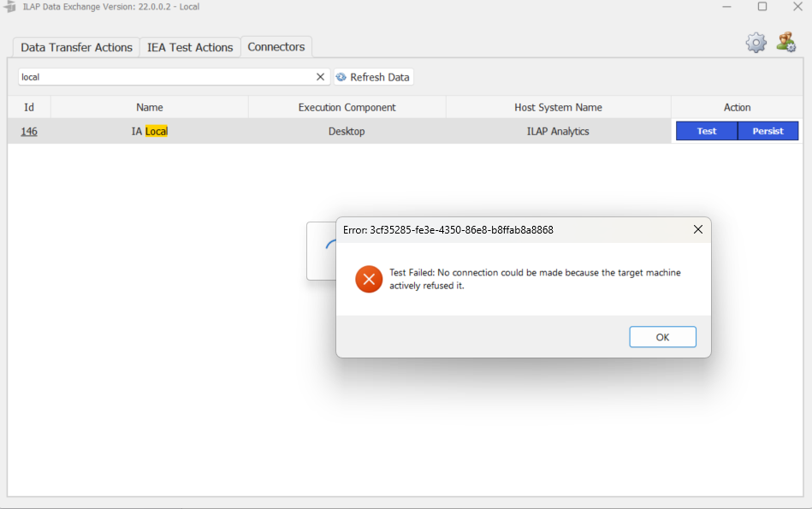Maximize the ILAP Data Exchange window
This screenshot has height=509, width=812.
(x=762, y=7)
